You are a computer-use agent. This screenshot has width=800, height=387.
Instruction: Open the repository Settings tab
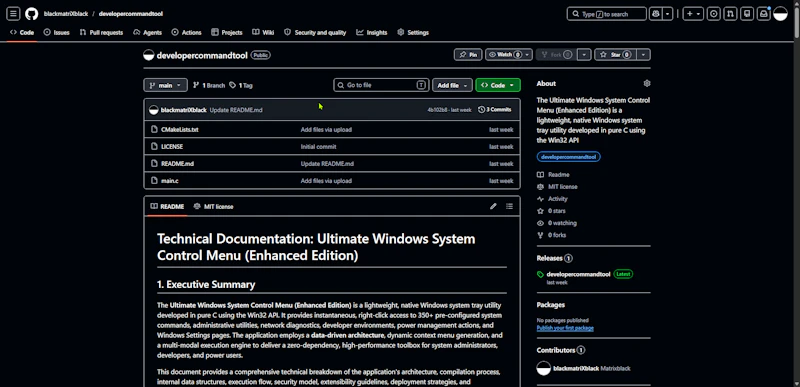click(413, 33)
